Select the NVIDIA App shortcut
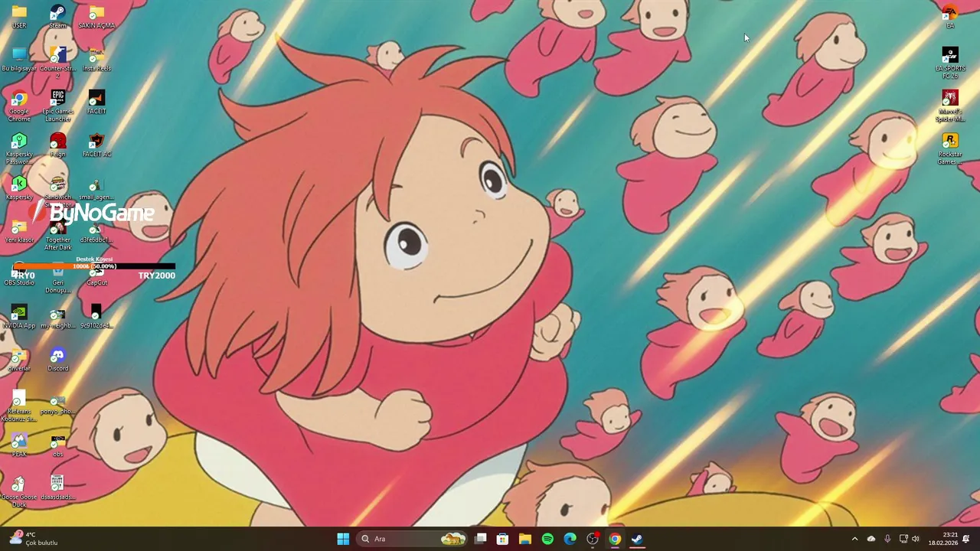 tap(19, 317)
